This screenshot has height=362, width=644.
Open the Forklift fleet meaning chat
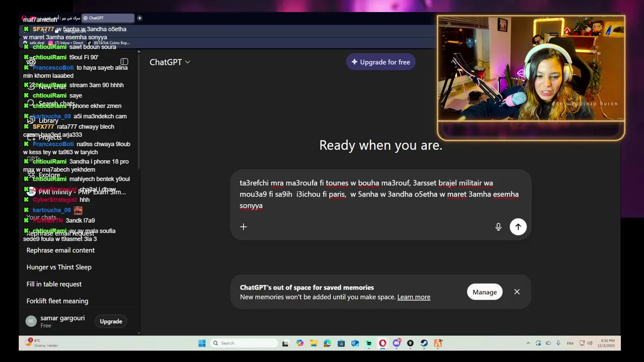click(57, 301)
